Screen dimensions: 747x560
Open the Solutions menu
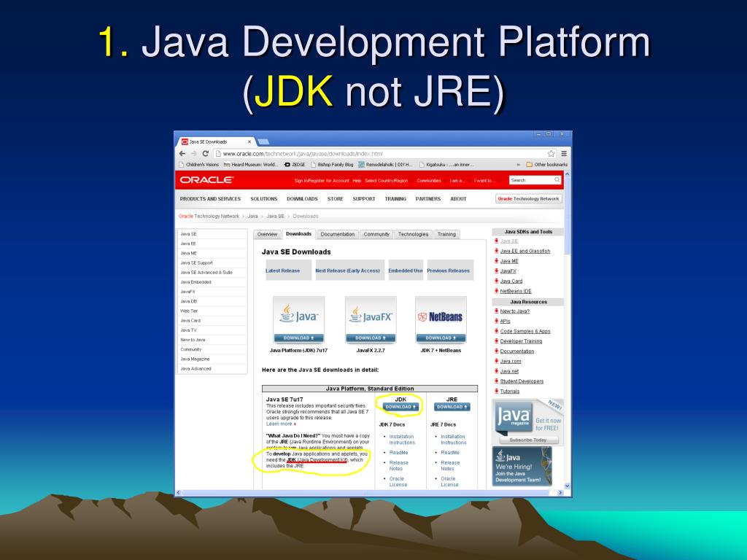(x=264, y=199)
